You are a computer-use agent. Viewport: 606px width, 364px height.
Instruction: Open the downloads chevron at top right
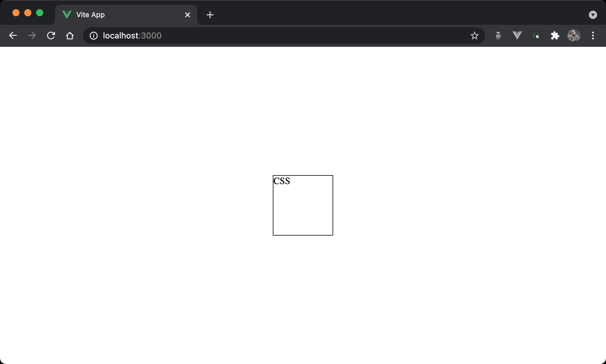pos(593,15)
